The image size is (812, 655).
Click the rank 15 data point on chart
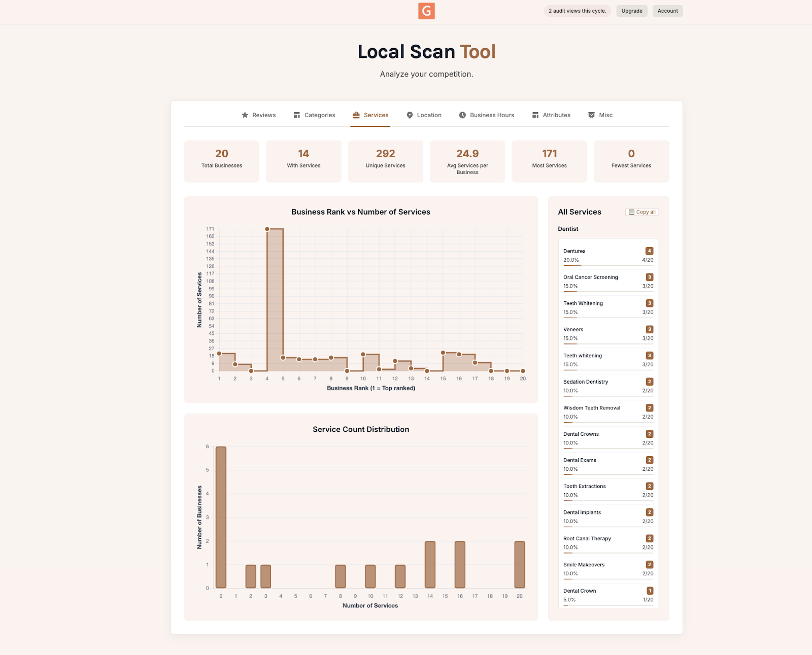click(x=443, y=353)
